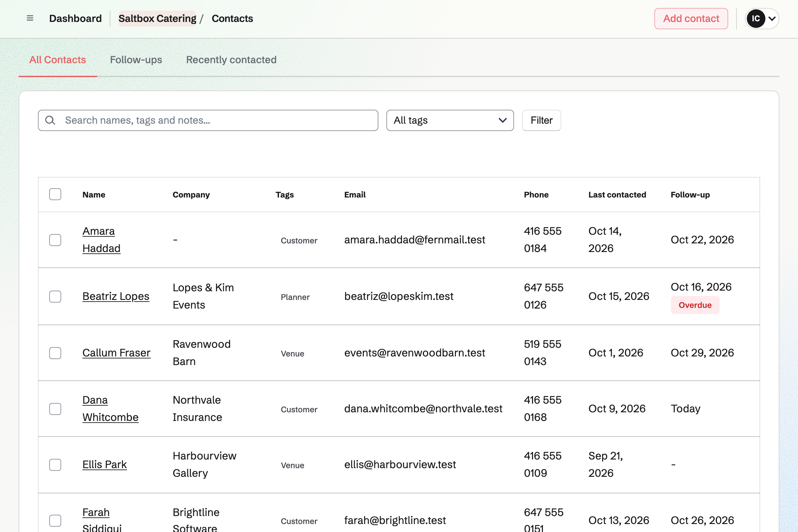Click the search magnifier icon
The image size is (798, 532).
pyautogui.click(x=50, y=120)
